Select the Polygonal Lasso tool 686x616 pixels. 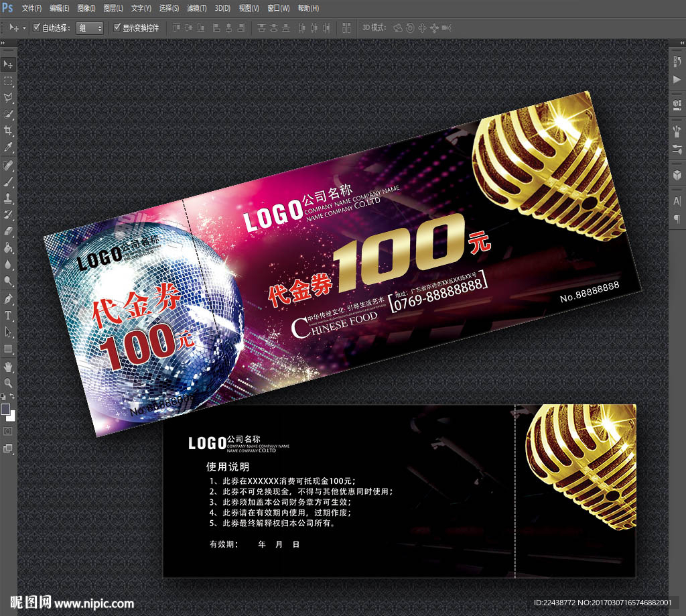pyautogui.click(x=8, y=97)
